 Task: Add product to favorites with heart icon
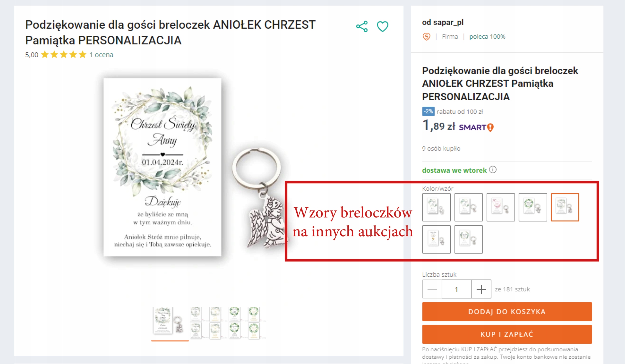(382, 27)
